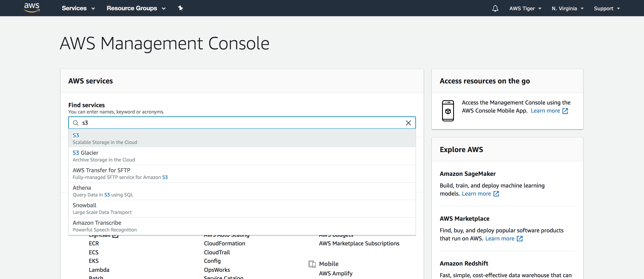Click the AWS services panel heading
644x279 pixels.
90,81
